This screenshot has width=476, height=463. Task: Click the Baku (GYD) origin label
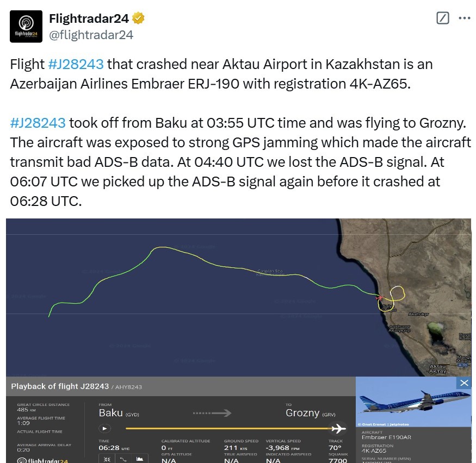tap(118, 413)
